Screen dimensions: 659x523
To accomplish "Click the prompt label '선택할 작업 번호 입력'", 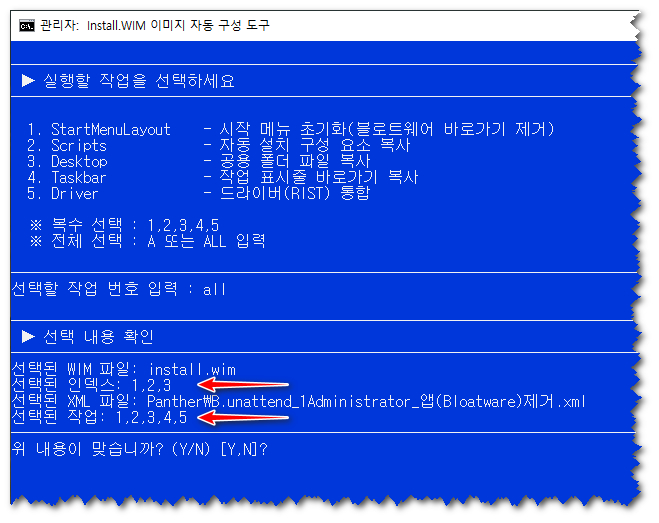I will click(x=95, y=289).
